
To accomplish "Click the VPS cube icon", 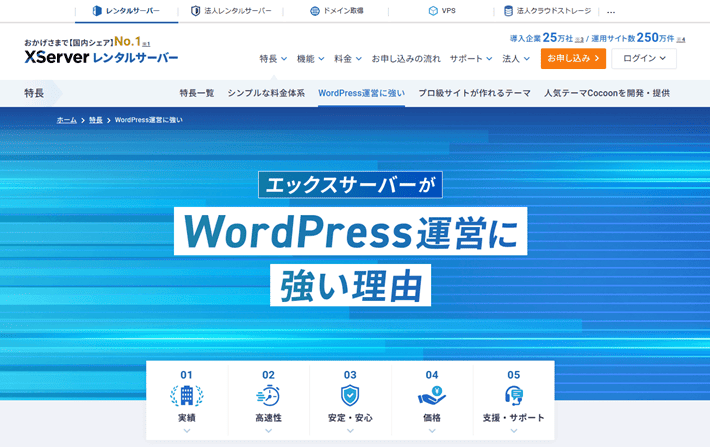I will (433, 11).
